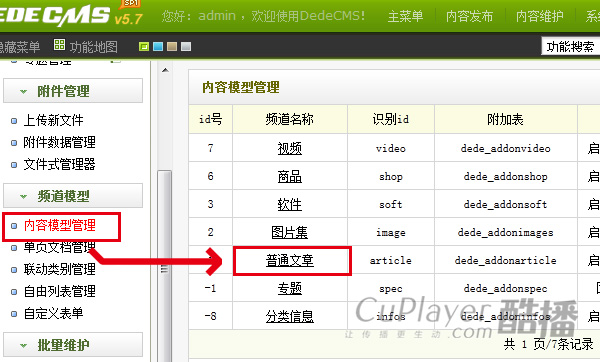This screenshot has height=362, width=600.
Task: Click the dede_addonimages table cell
Action: pyautogui.click(x=505, y=233)
